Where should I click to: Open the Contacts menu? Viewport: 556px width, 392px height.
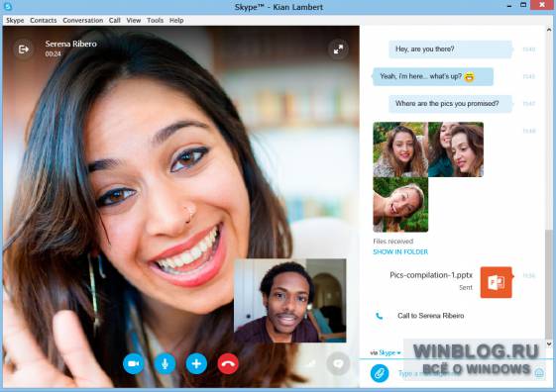(44, 21)
